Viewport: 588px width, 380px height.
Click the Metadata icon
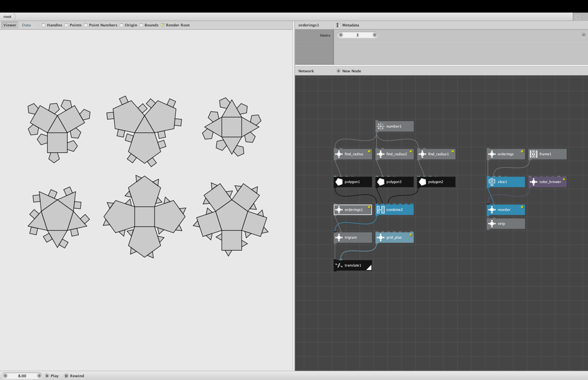338,25
